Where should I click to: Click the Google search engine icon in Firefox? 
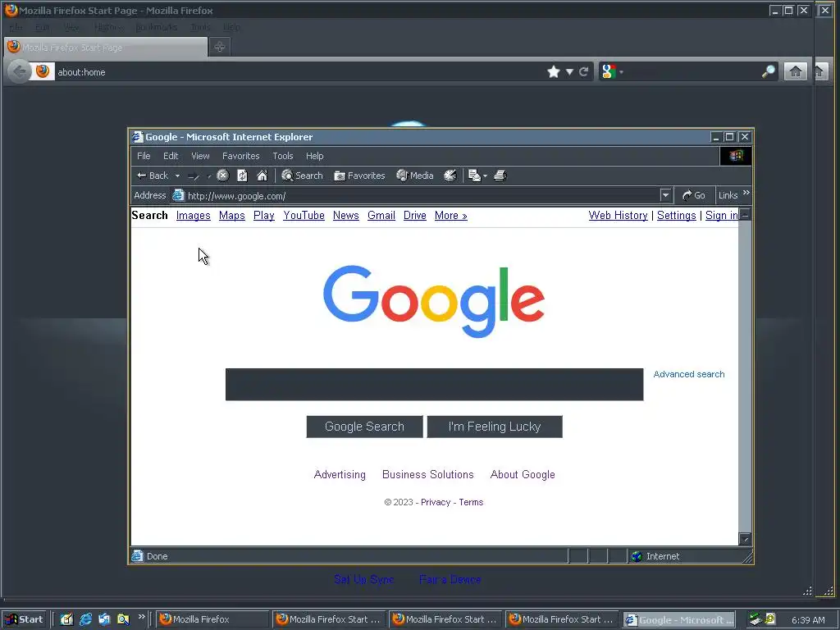[x=609, y=72]
